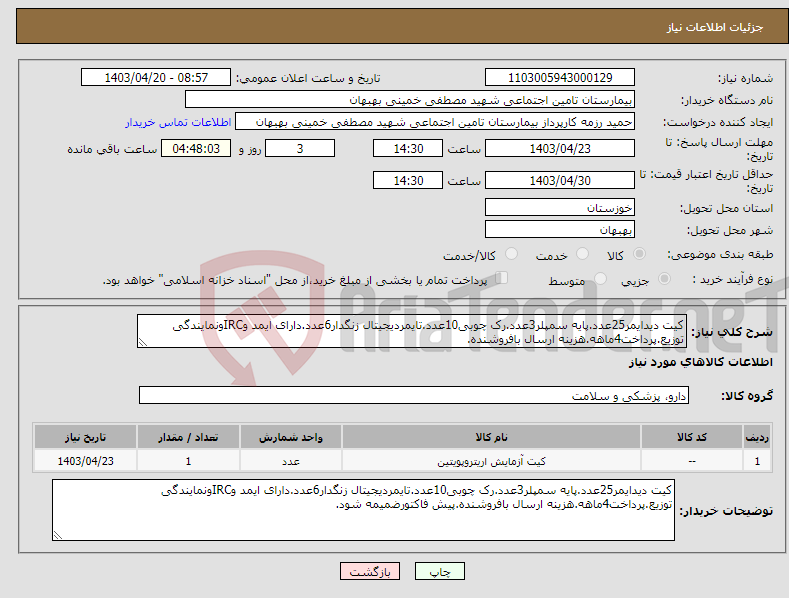Click the request creator name field
Screen dimensions: 789x598
click(x=435, y=122)
